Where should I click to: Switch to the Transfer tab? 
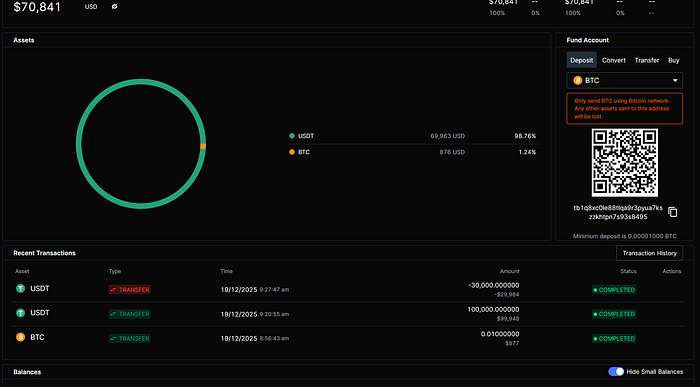647,60
